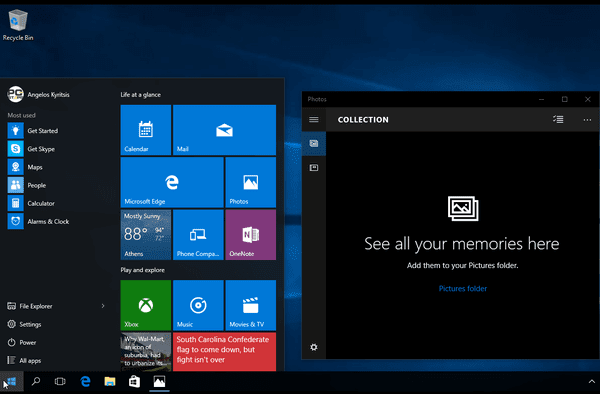Click the Angelos Kyritsis user account

[39, 94]
